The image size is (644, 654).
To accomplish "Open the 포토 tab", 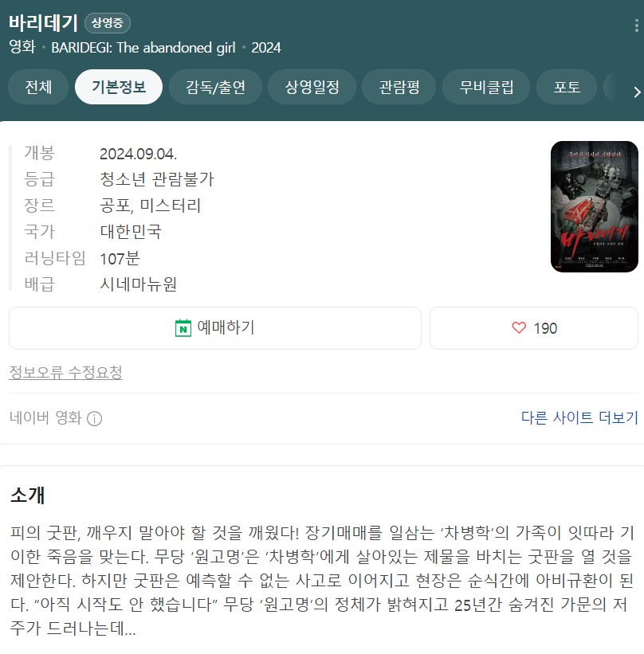I will (x=567, y=87).
